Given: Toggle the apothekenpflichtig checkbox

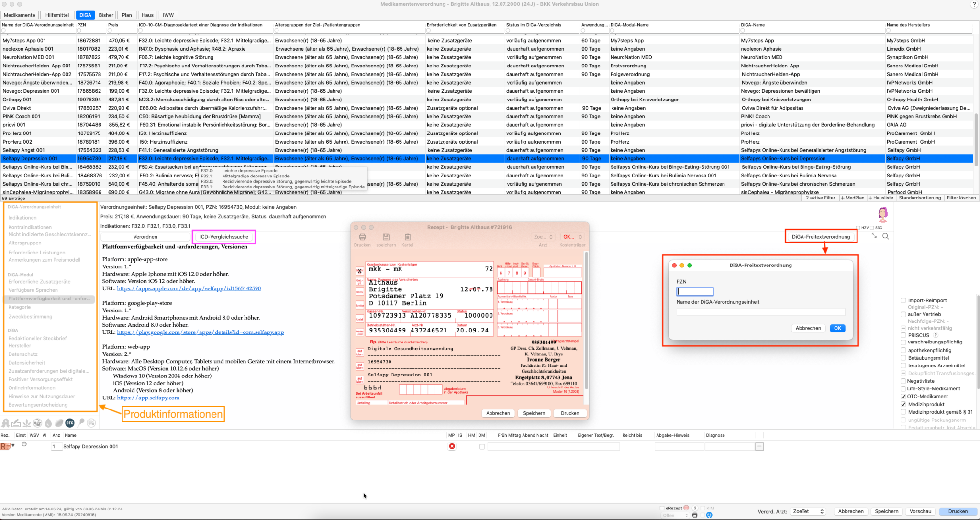Looking at the screenshot, I should tap(903, 350).
